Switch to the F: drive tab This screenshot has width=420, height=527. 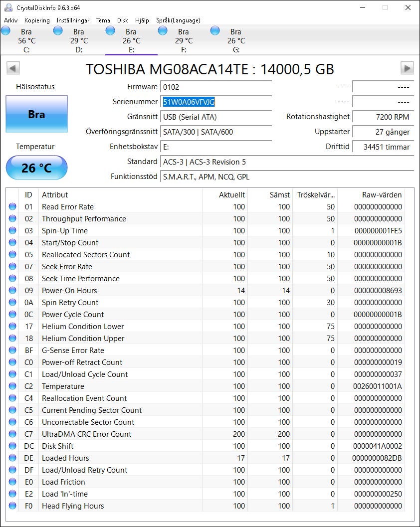coord(183,40)
